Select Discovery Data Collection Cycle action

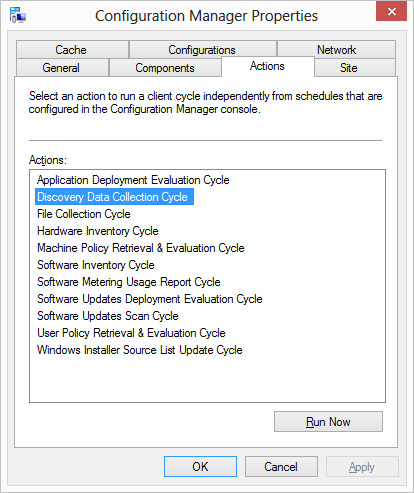[114, 197]
